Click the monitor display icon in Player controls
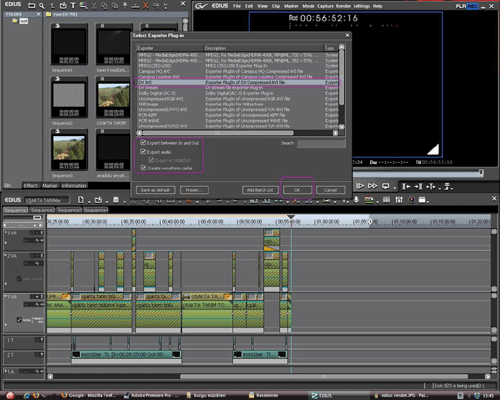Image resolution: width=500 pixels, height=400 pixels. tap(386, 186)
